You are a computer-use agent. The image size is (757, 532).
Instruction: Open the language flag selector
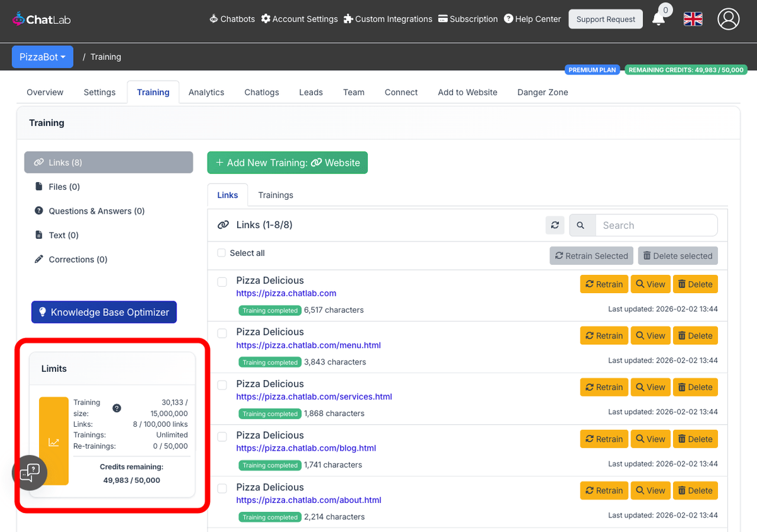[693, 19]
